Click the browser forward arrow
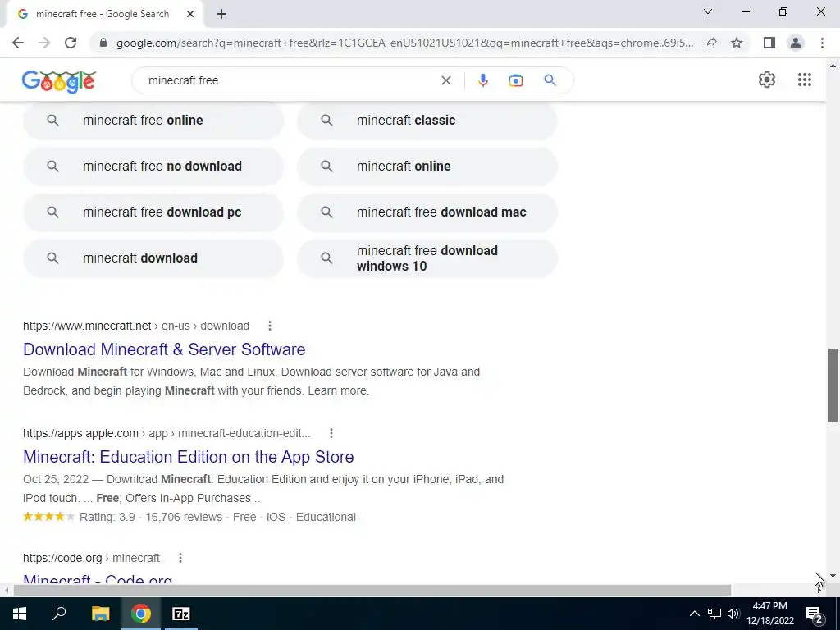The image size is (840, 630). [44, 43]
